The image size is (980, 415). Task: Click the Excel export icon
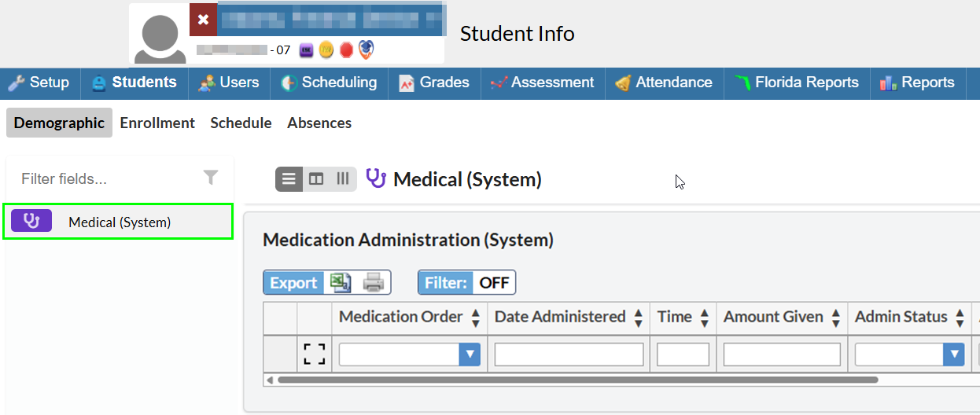341,283
